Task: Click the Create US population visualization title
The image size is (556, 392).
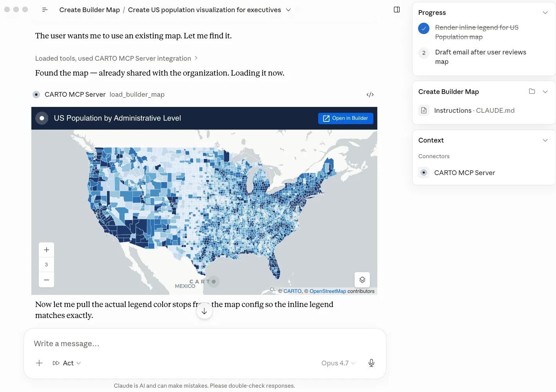Action: click(204, 10)
